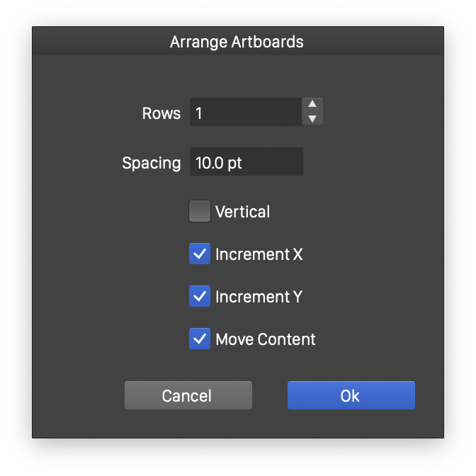
Task: Click the Rows value 1
Action: tap(199, 113)
